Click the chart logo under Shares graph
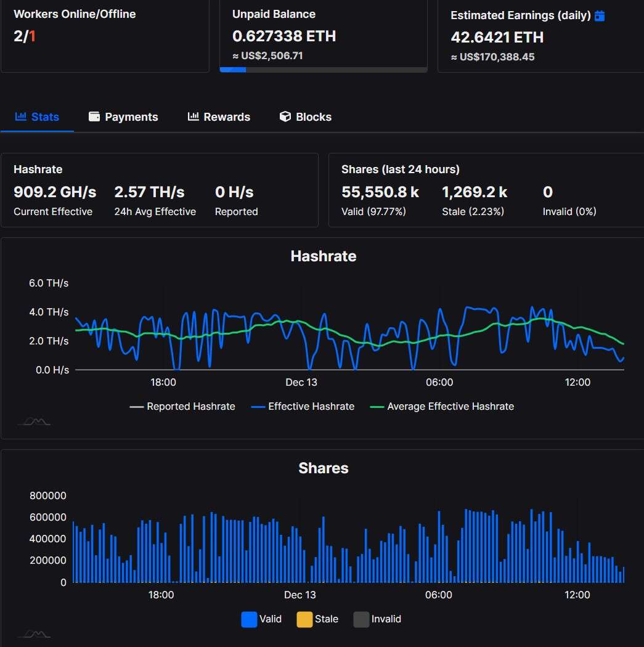644x647 pixels. [x=34, y=634]
